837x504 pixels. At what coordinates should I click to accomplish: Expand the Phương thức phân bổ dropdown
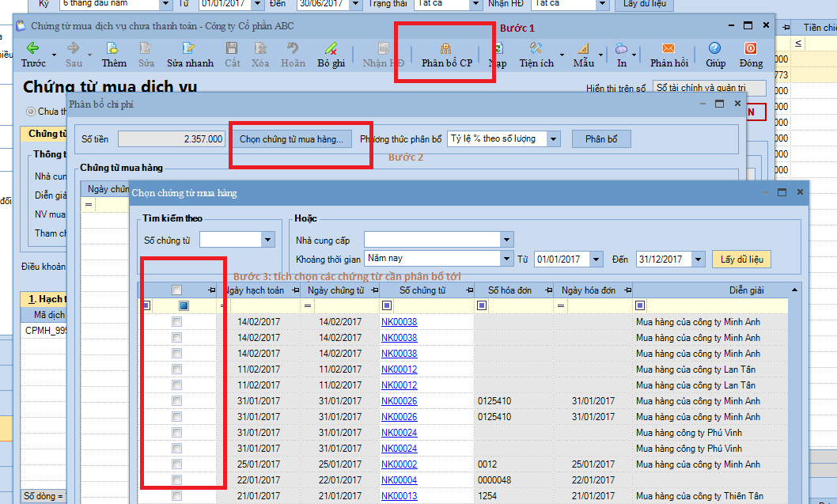553,139
